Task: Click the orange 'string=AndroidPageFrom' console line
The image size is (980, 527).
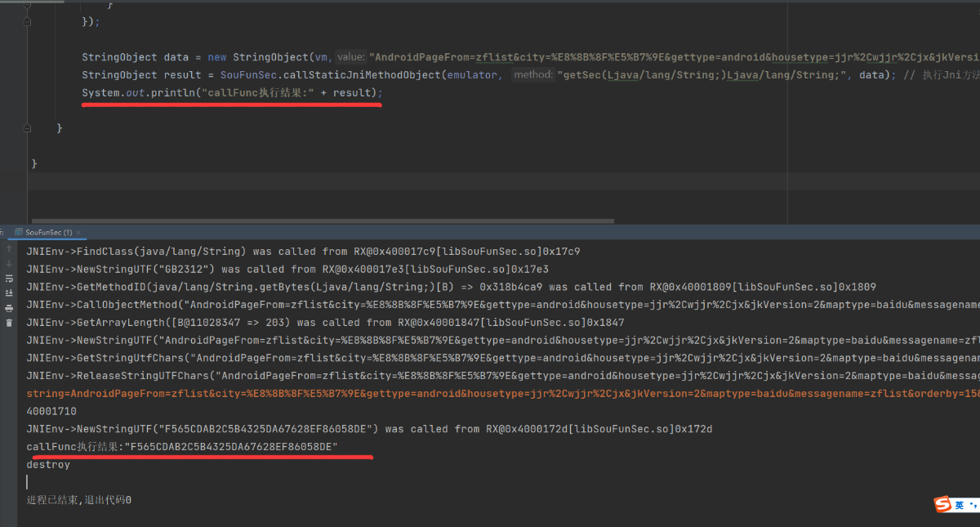Action: coord(503,394)
